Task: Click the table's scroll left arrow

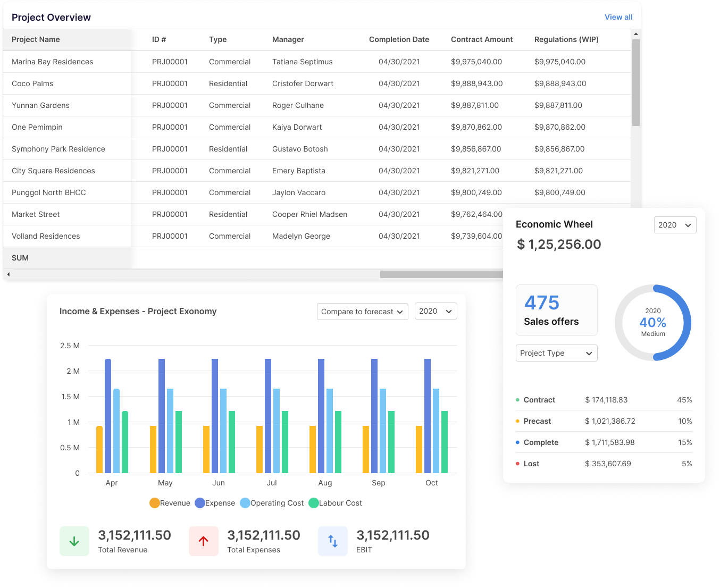Action: click(x=8, y=274)
